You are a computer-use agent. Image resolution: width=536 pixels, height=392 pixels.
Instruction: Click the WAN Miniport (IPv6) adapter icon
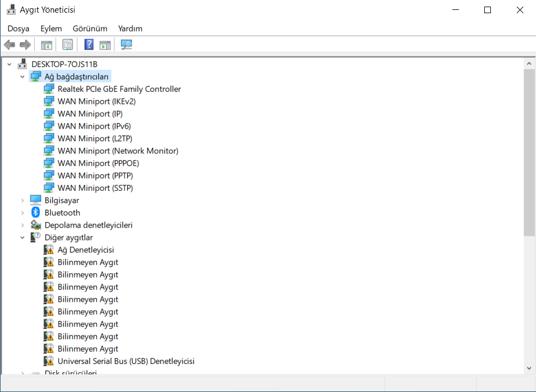point(49,126)
